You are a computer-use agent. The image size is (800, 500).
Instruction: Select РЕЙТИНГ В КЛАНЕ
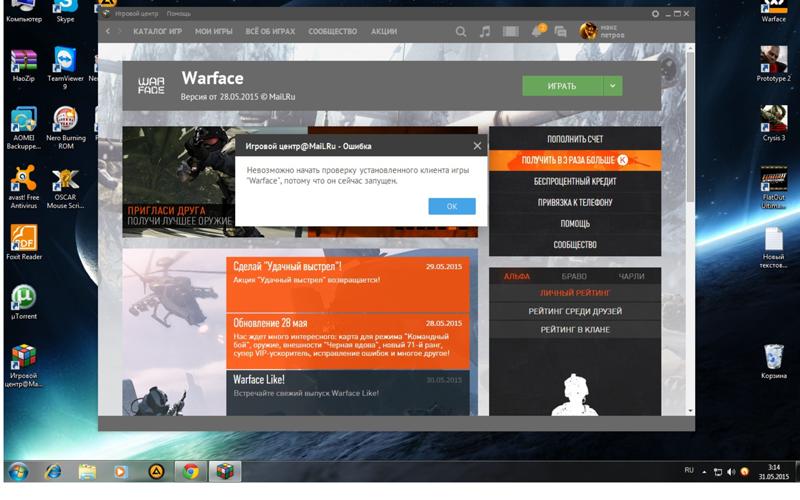575,330
